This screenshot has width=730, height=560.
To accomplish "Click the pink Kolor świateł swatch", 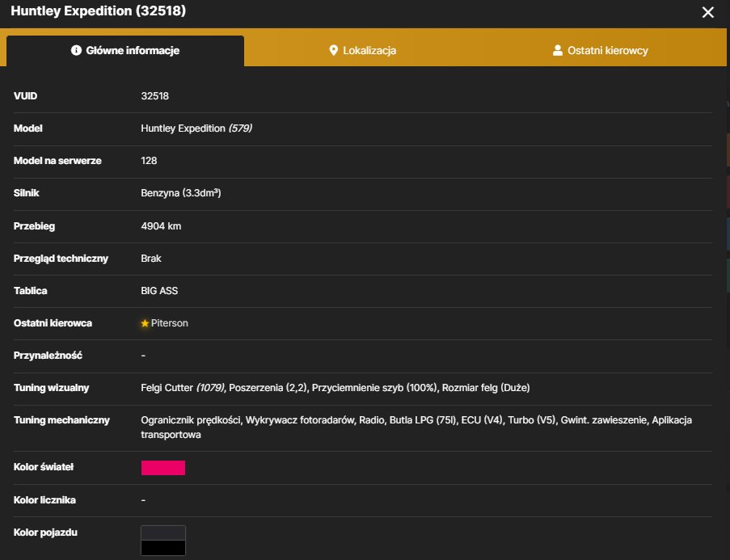I will click(x=163, y=468).
